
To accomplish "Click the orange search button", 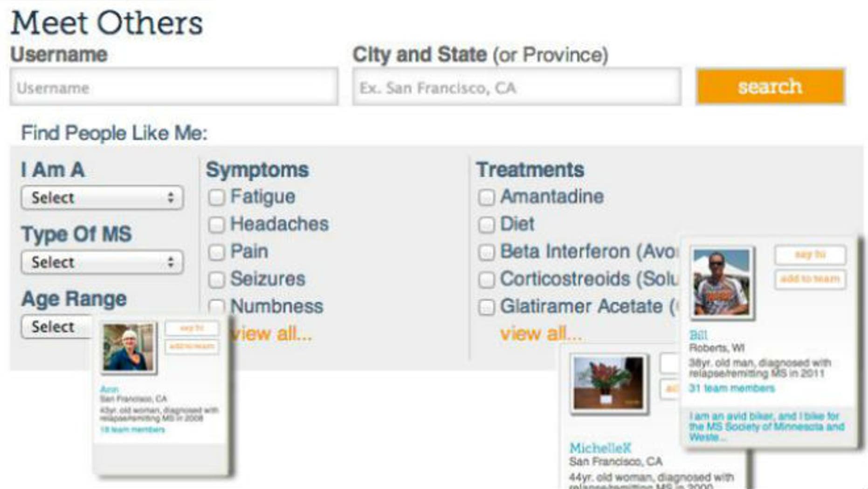I will pyautogui.click(x=770, y=87).
